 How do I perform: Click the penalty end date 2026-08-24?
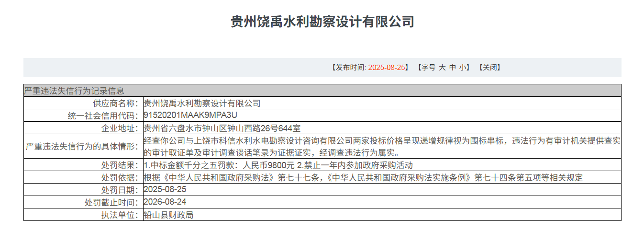[x=165, y=202]
